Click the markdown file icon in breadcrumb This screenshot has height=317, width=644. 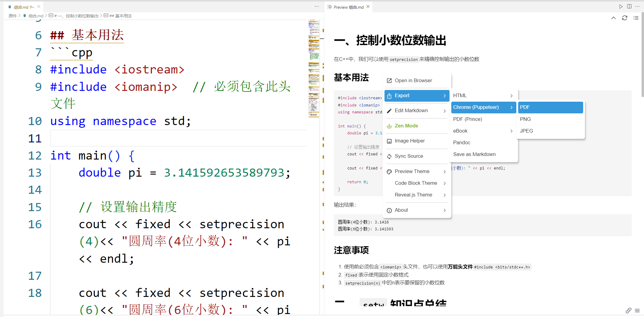pyautogui.click(x=25, y=16)
